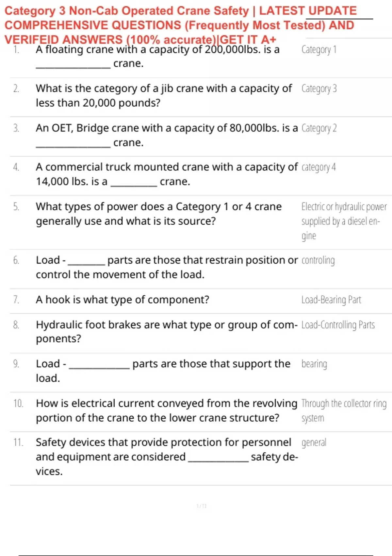Select question 5 about power types
The height and width of the screenshot is (556, 392).
pyautogui.click(x=159, y=214)
